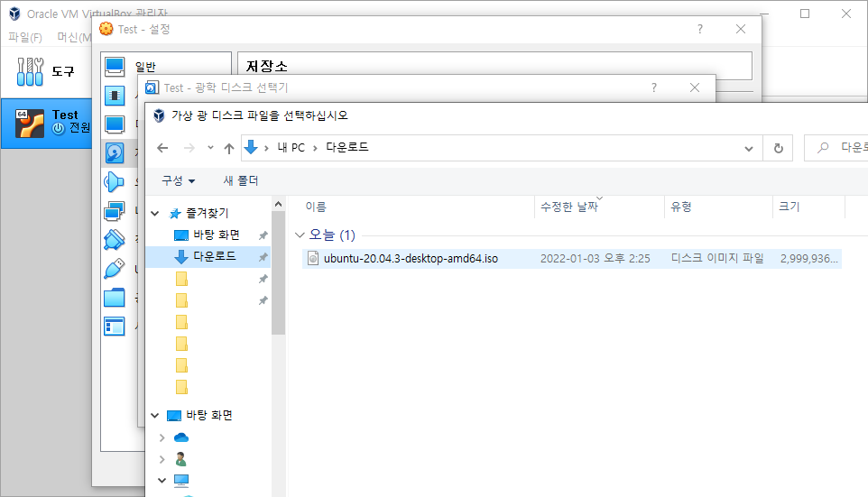The image size is (868, 497).
Task: Open the Audio settings speaker icon
Action: tap(115, 182)
